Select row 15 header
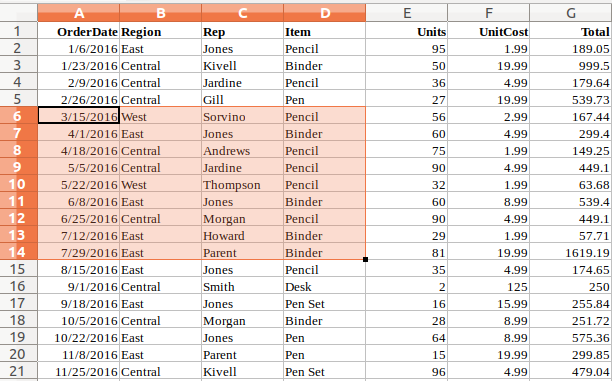Image resolution: width=612 pixels, height=381 pixels. tap(18, 269)
